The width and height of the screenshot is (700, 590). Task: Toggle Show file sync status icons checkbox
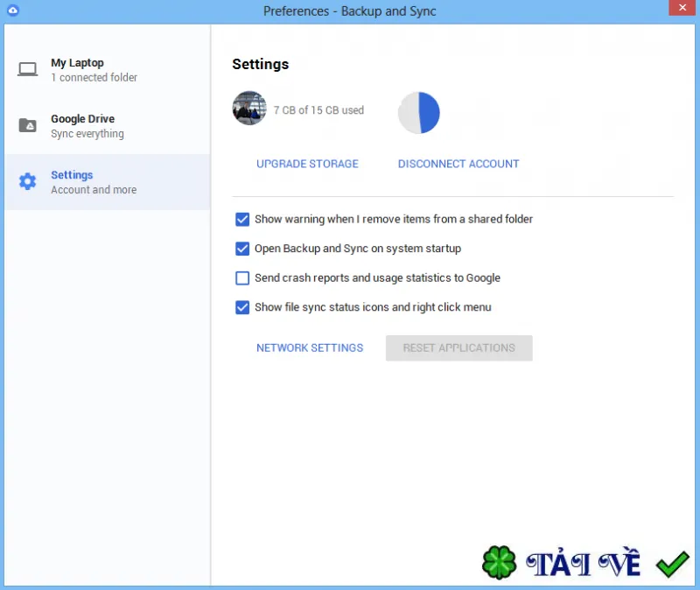coord(242,307)
